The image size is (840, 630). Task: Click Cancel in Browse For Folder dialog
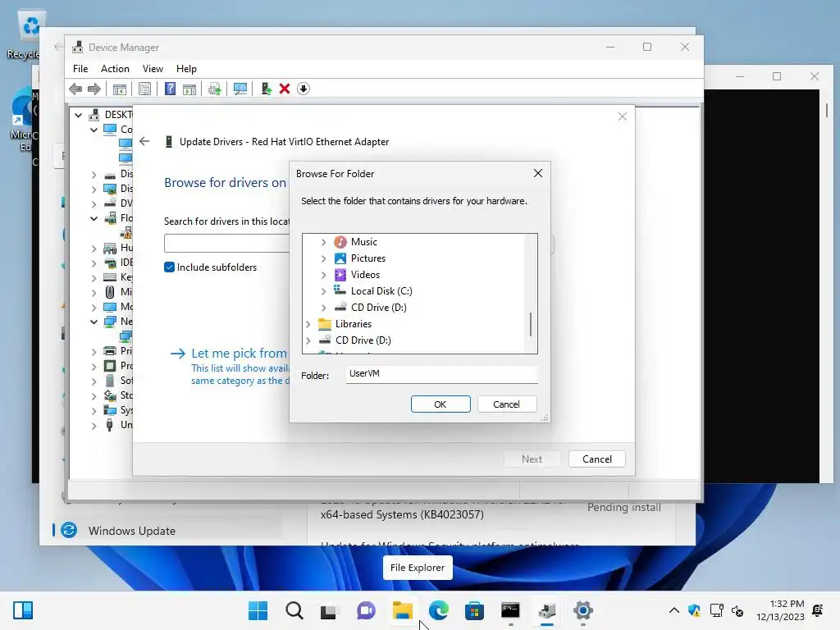coord(506,404)
